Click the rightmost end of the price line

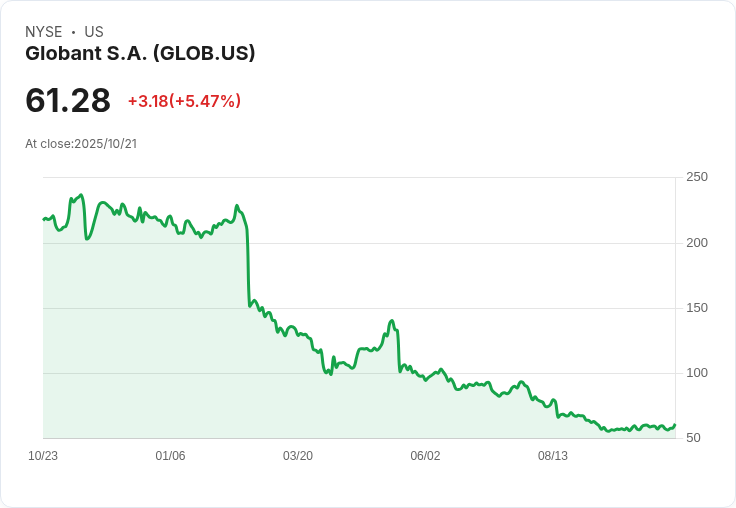(x=675, y=425)
